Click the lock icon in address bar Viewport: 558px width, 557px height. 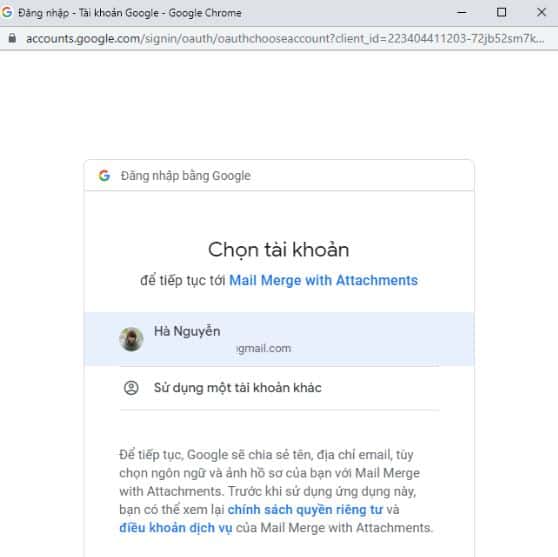pos(12,38)
